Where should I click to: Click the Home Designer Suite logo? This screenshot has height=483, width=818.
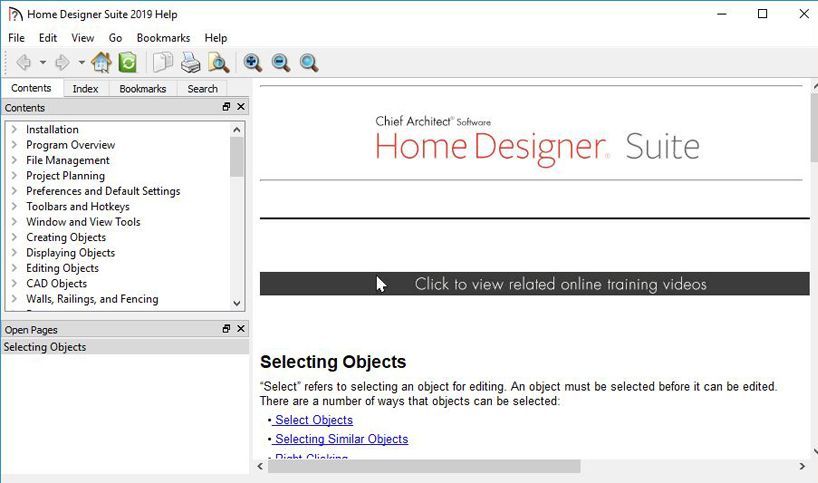coord(537,140)
